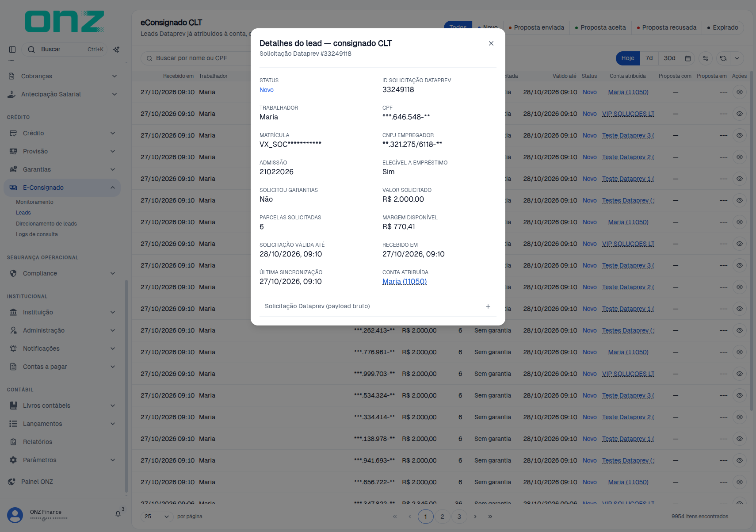Expand the Crédito menu
This screenshot has height=532, width=756.
tap(63, 133)
